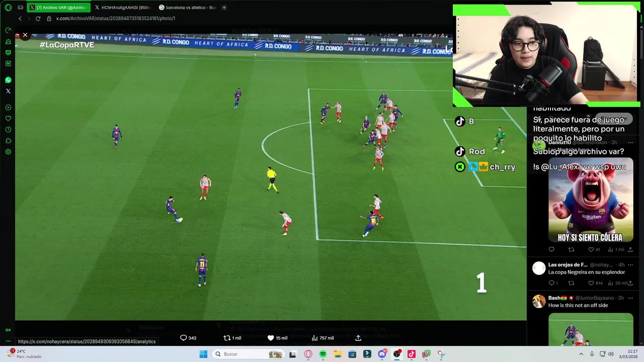
Task: Open TikTok Live Studio from the taskbar
Action: [412, 354]
